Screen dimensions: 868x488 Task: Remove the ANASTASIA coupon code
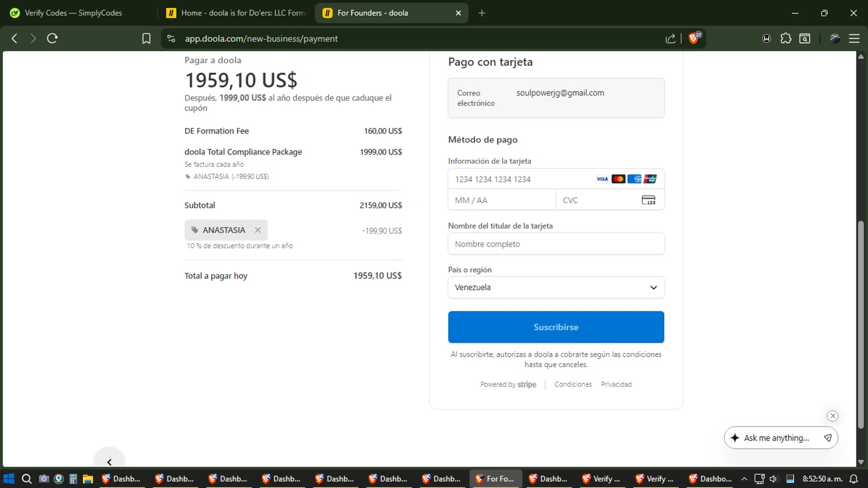tap(258, 230)
